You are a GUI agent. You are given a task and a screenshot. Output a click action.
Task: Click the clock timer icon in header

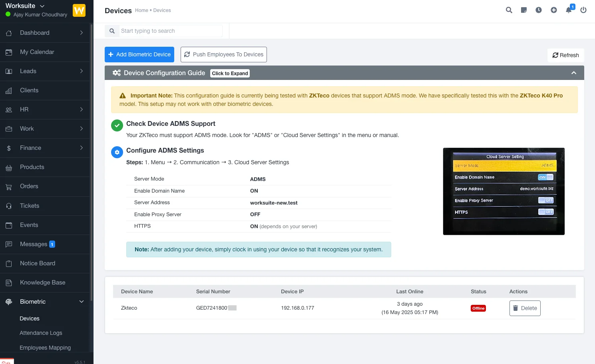coord(539,10)
